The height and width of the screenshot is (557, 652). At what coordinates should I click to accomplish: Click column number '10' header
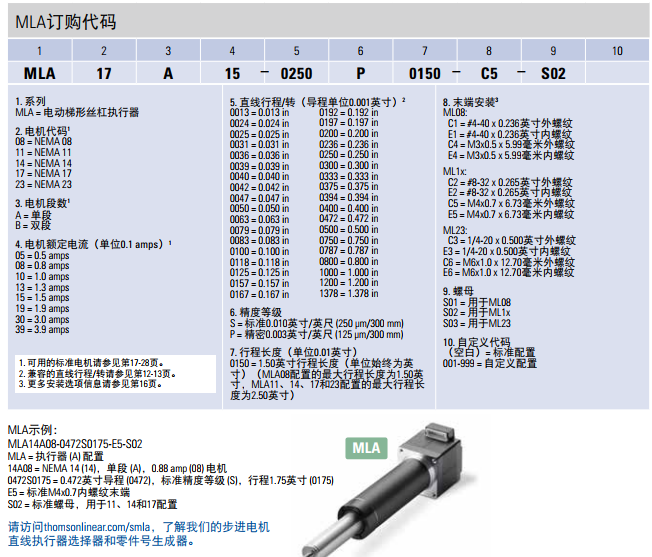(617, 51)
